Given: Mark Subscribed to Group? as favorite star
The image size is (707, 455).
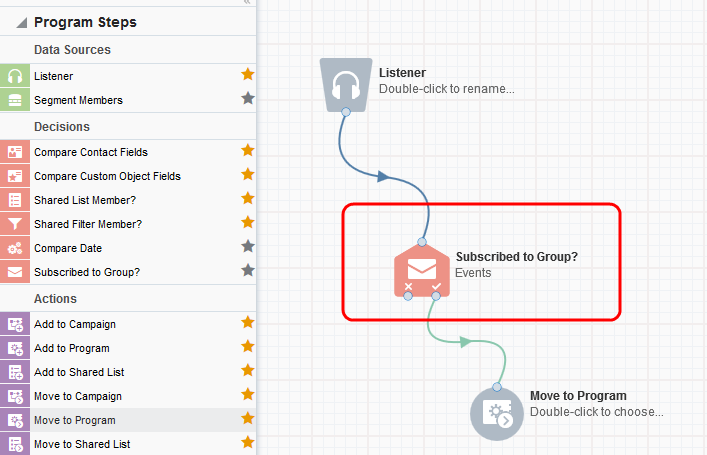Looking at the screenshot, I should (x=248, y=270).
